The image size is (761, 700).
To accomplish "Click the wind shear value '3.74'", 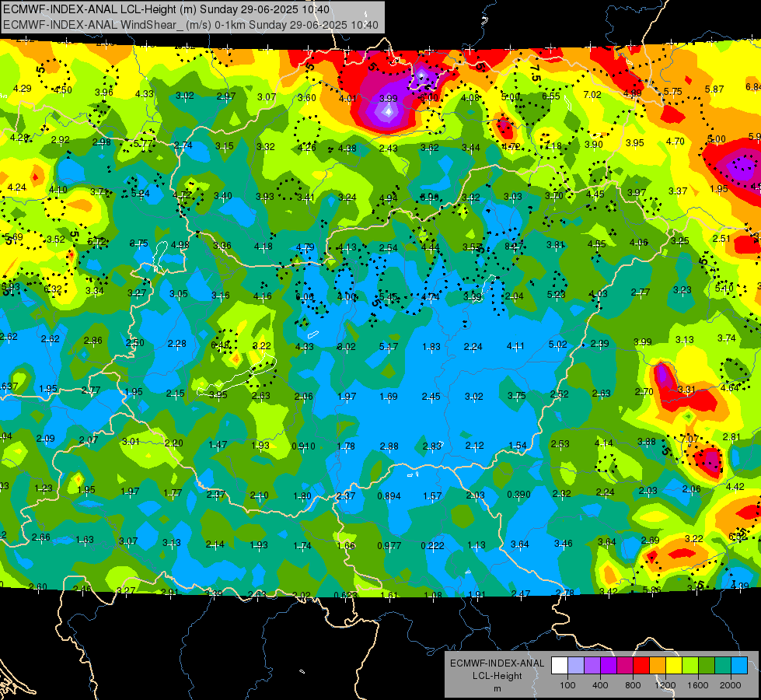I will [x=727, y=338].
